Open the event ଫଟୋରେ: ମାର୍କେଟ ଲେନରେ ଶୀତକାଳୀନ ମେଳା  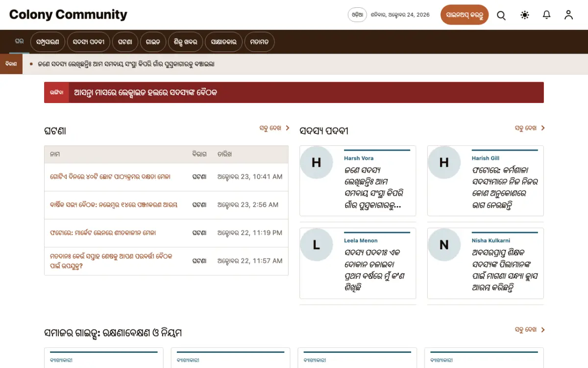(x=103, y=233)
